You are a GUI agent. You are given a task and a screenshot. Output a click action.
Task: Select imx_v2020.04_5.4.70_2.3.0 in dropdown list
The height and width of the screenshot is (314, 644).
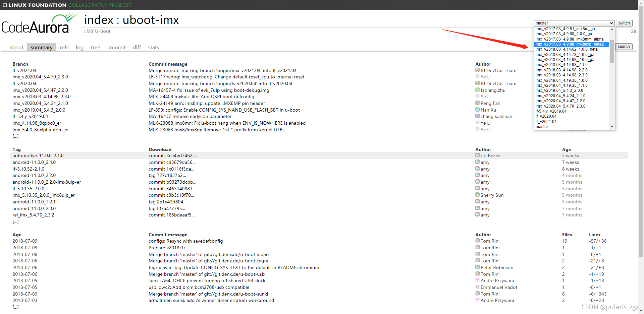point(572,106)
